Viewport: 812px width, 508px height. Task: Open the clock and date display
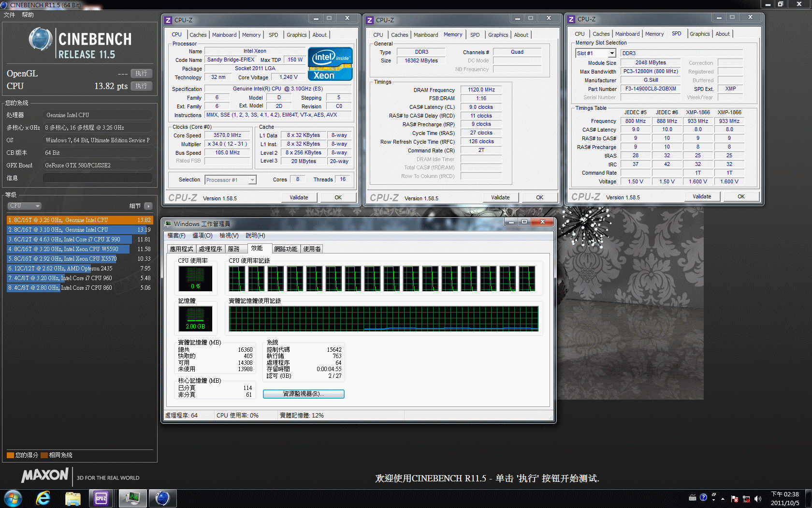[785, 499]
